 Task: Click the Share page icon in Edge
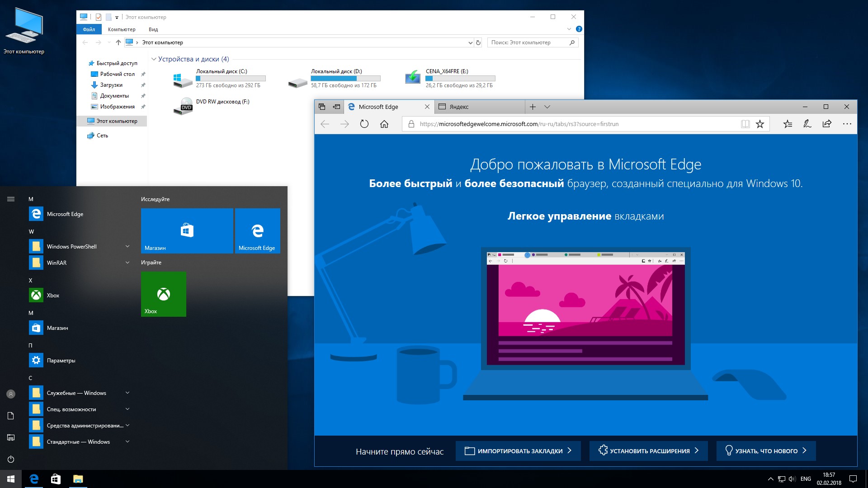827,124
